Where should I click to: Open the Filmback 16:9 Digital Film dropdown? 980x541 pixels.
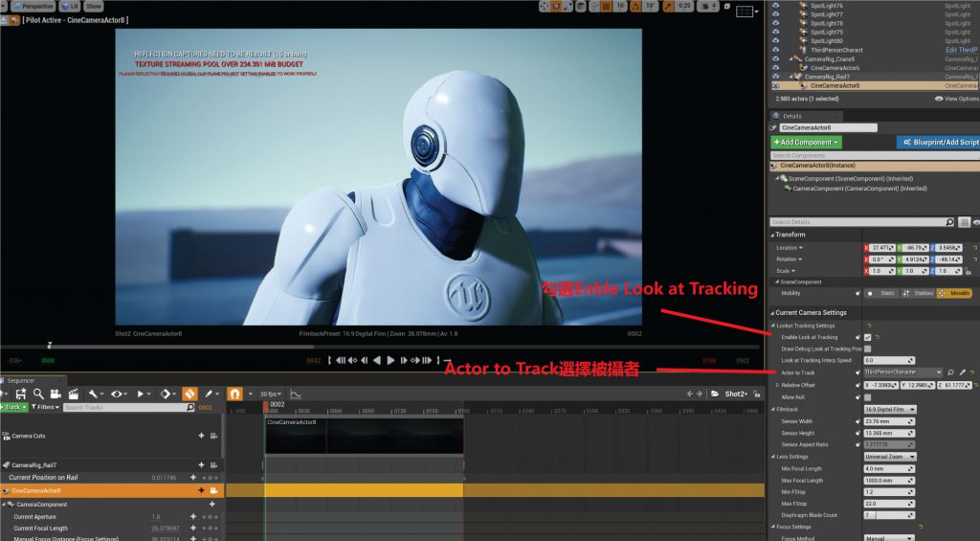coord(890,409)
